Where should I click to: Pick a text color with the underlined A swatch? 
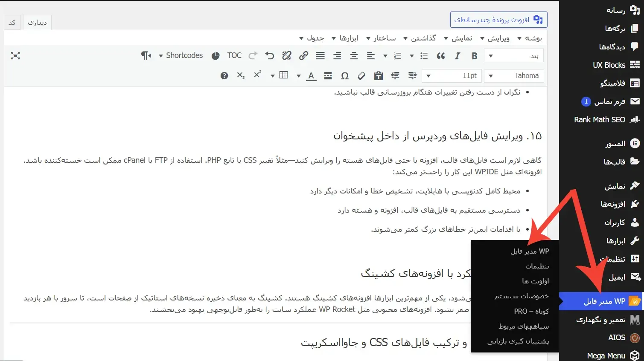(x=311, y=75)
